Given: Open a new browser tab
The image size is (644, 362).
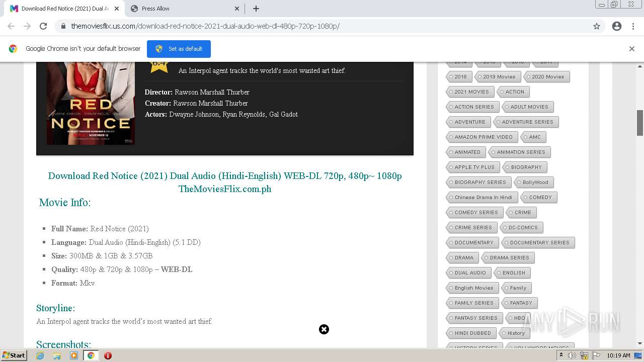Looking at the screenshot, I should [x=256, y=9].
